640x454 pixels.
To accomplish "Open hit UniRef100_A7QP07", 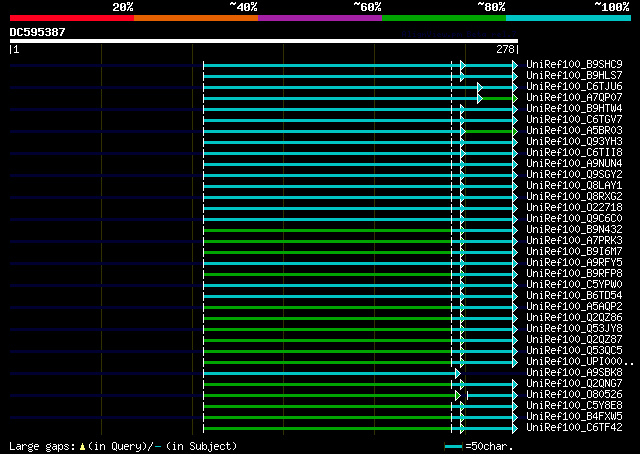I will (574, 98).
